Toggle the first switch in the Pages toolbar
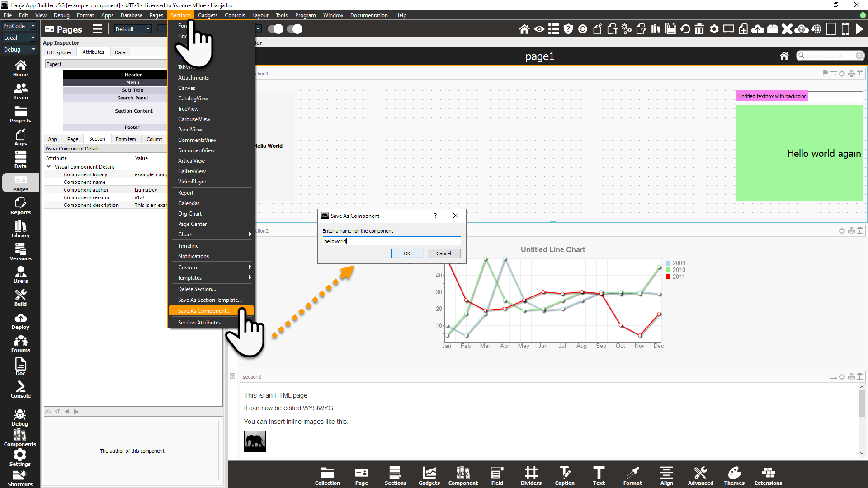Viewport: 868px width, 488px height. [275, 29]
